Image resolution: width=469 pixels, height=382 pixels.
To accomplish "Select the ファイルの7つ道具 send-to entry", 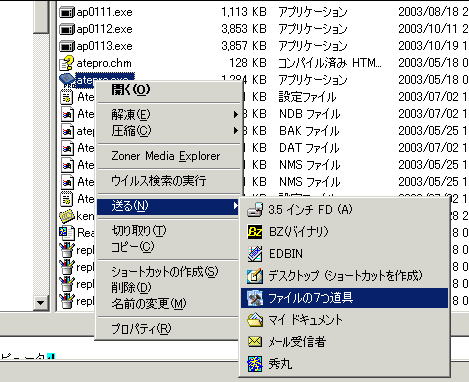I will click(344, 298).
